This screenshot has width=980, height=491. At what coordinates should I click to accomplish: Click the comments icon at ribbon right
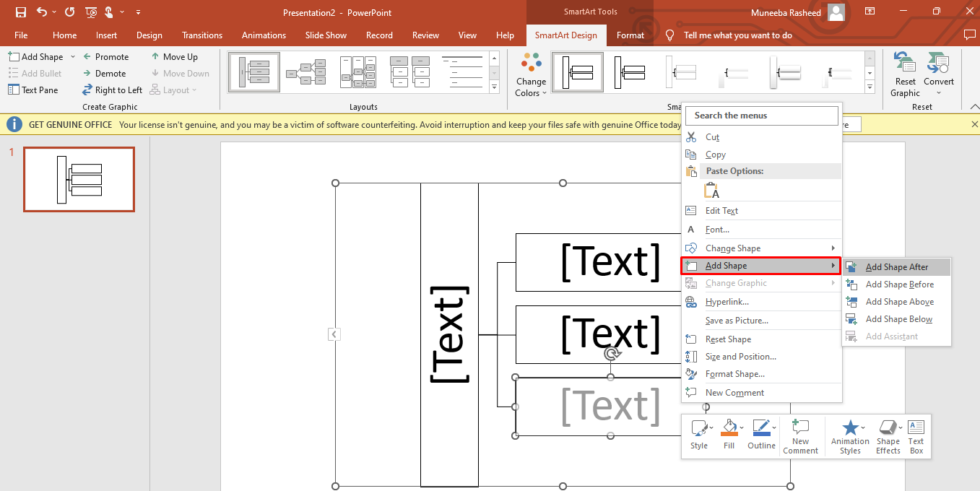coord(969,35)
